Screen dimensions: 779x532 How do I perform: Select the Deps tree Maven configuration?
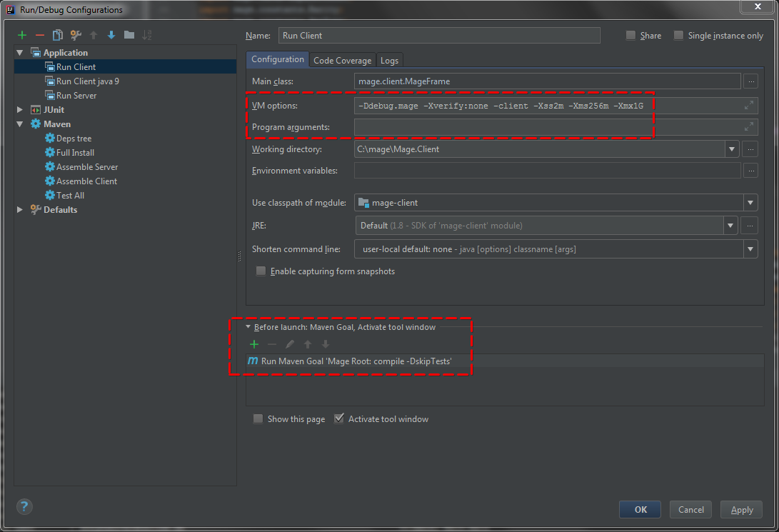coord(125,138)
